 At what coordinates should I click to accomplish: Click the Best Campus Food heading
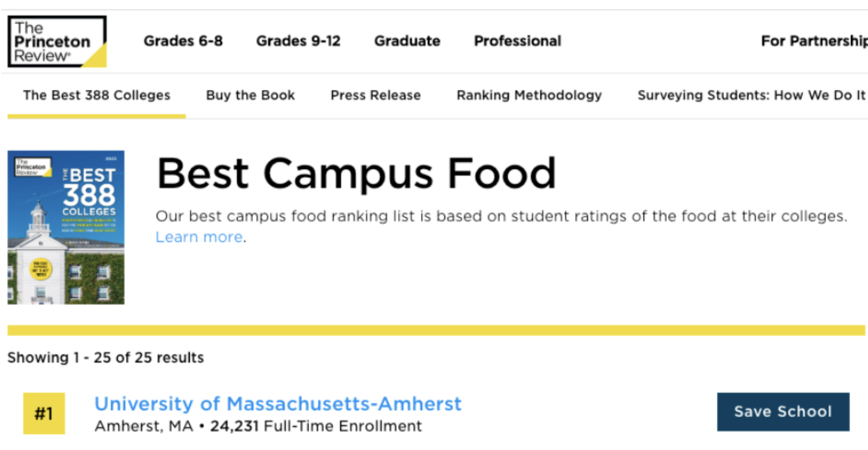(356, 174)
